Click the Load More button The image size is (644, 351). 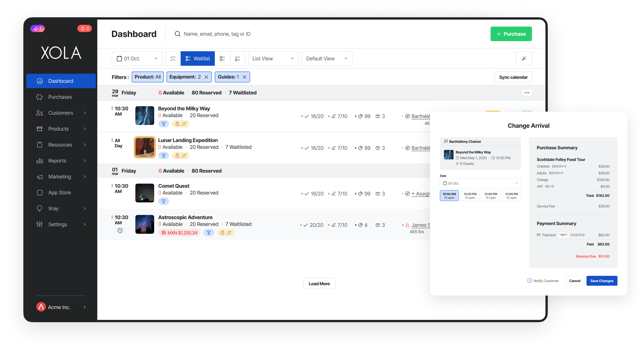tap(319, 283)
